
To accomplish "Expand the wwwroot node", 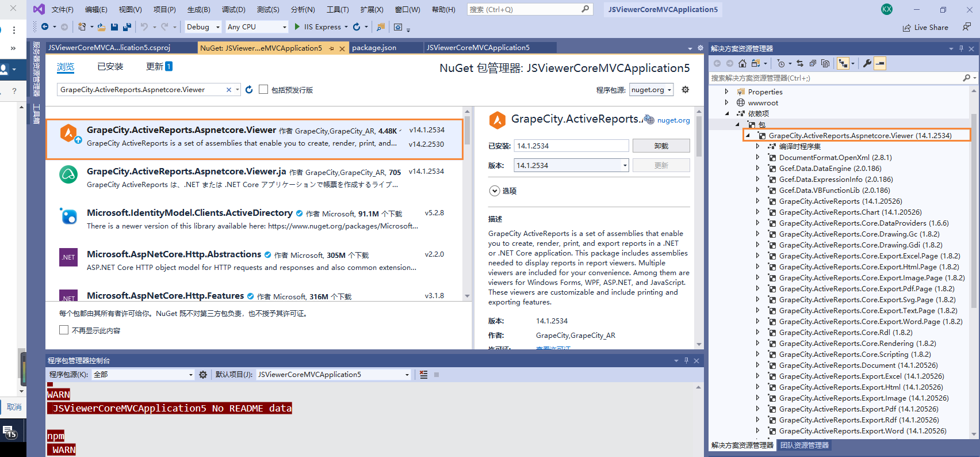I will tap(727, 102).
